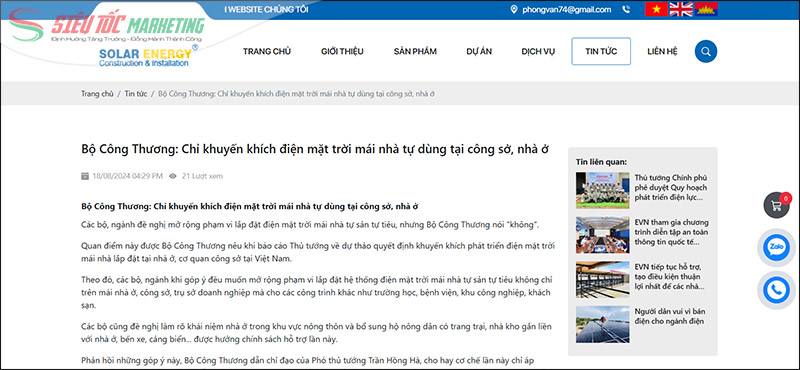Switch language with the UK flag
Viewport: 800px width, 370px height.
(681, 9)
